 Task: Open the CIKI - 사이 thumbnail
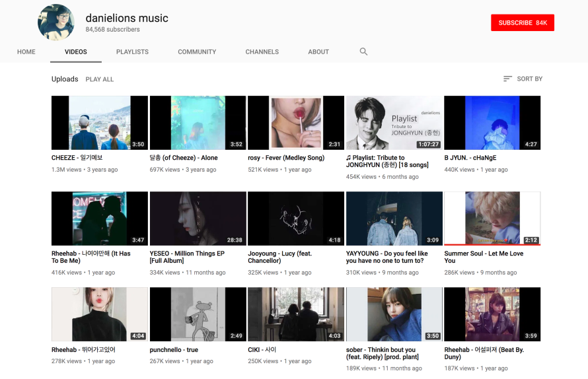pyautogui.click(x=296, y=314)
